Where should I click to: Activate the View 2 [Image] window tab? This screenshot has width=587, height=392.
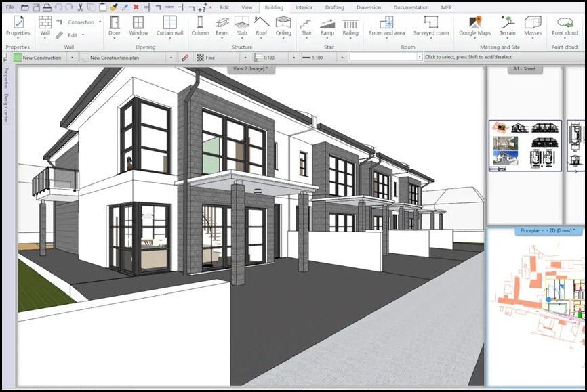(x=250, y=69)
